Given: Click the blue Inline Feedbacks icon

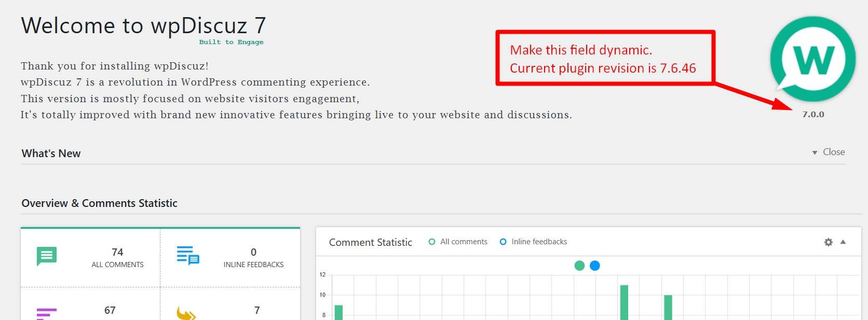Looking at the screenshot, I should point(188,255).
